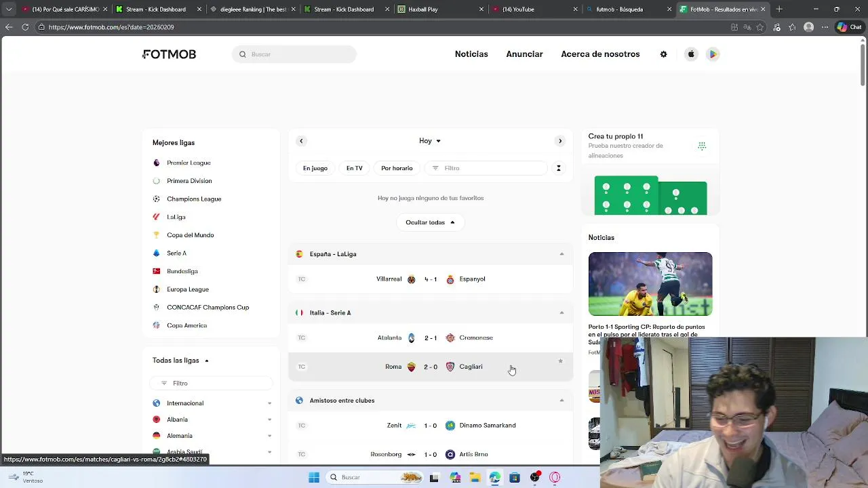868x488 pixels.
Task: Switch to the dieglees Ranking tab
Action: click(x=252, y=9)
